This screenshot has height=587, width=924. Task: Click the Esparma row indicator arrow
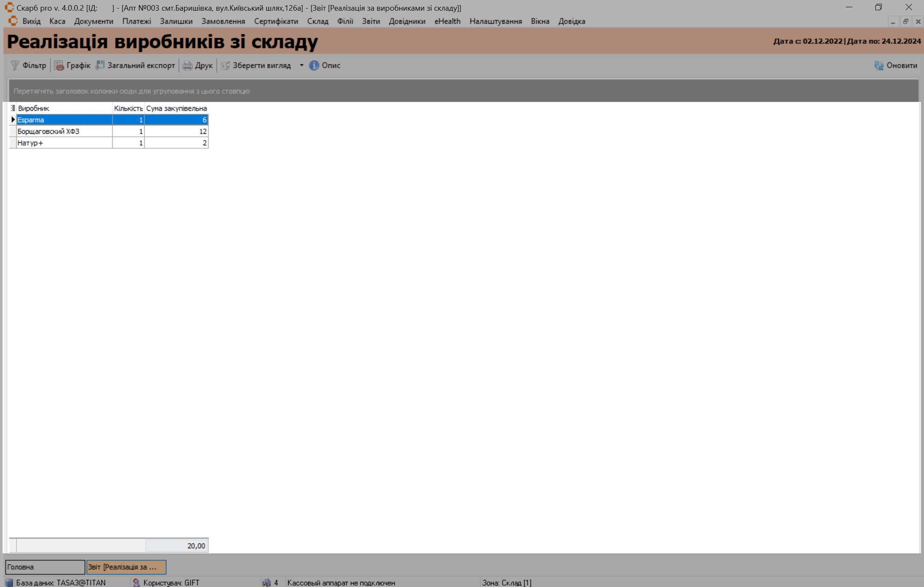13,120
